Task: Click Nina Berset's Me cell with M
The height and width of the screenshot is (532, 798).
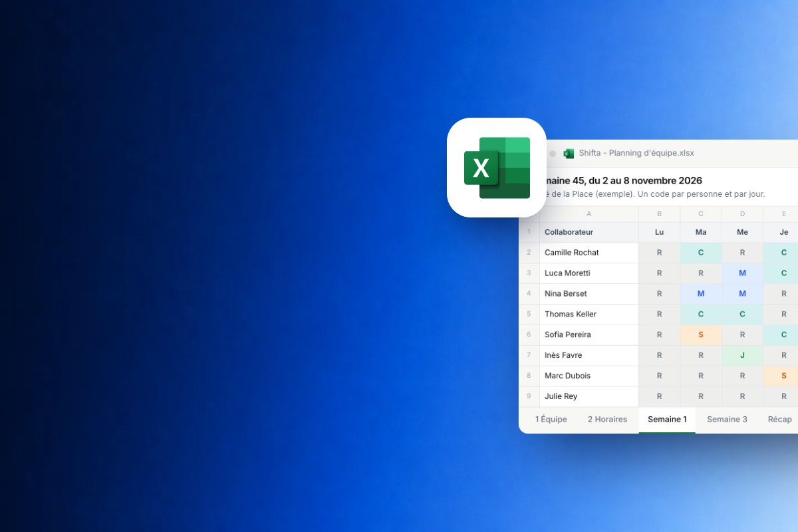Action: pyautogui.click(x=742, y=294)
